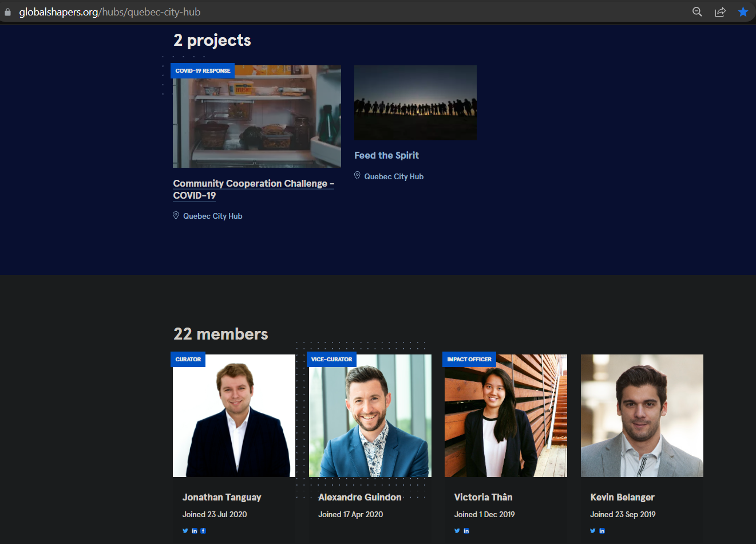This screenshot has height=544, width=756.
Task: Click the '2 projects' heading
Action: 212,40
